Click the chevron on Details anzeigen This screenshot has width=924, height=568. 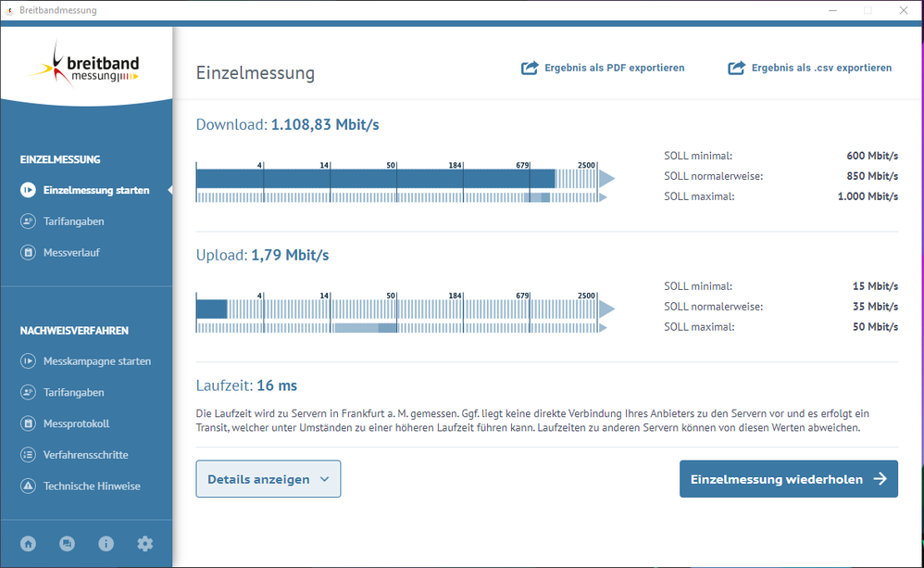pos(325,479)
